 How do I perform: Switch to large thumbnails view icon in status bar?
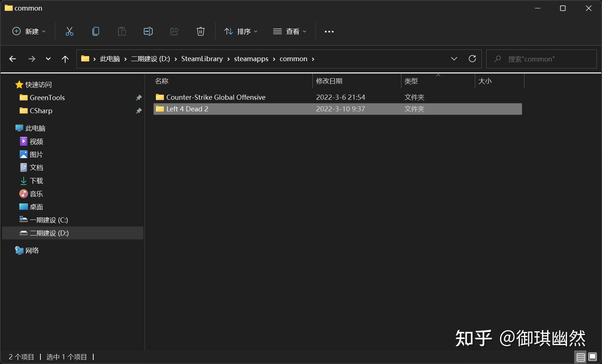[x=593, y=357]
